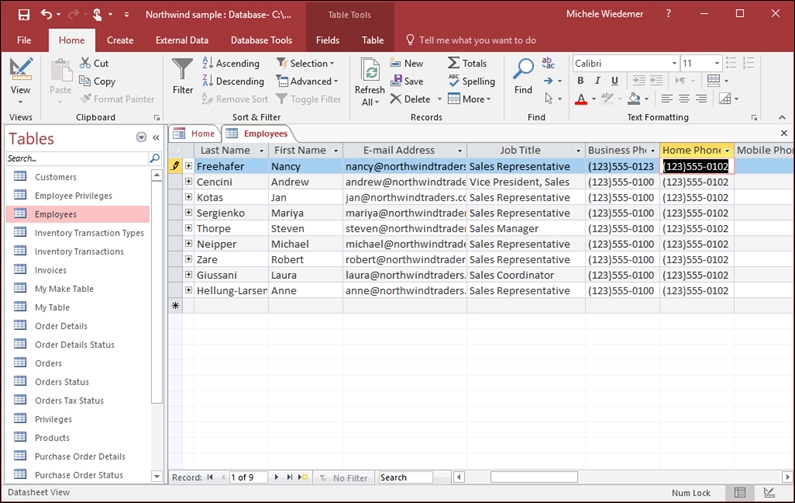795x503 pixels.
Task: Go to the next record arrow
Action: pos(276,477)
